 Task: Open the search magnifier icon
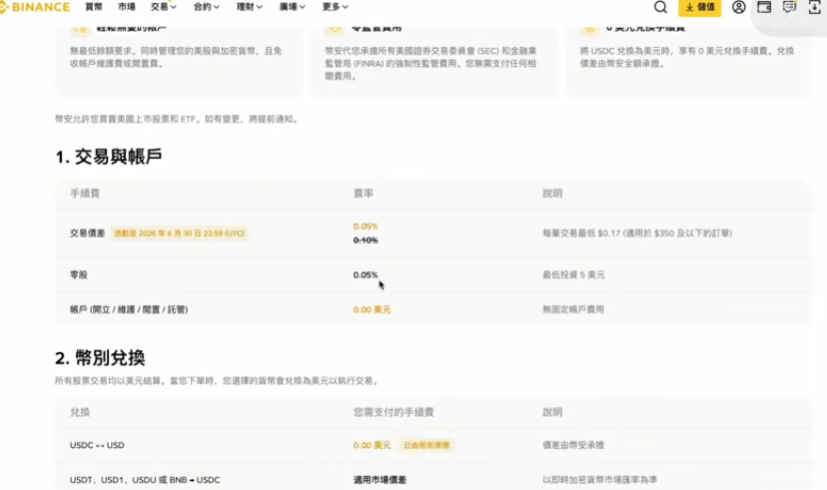click(660, 7)
